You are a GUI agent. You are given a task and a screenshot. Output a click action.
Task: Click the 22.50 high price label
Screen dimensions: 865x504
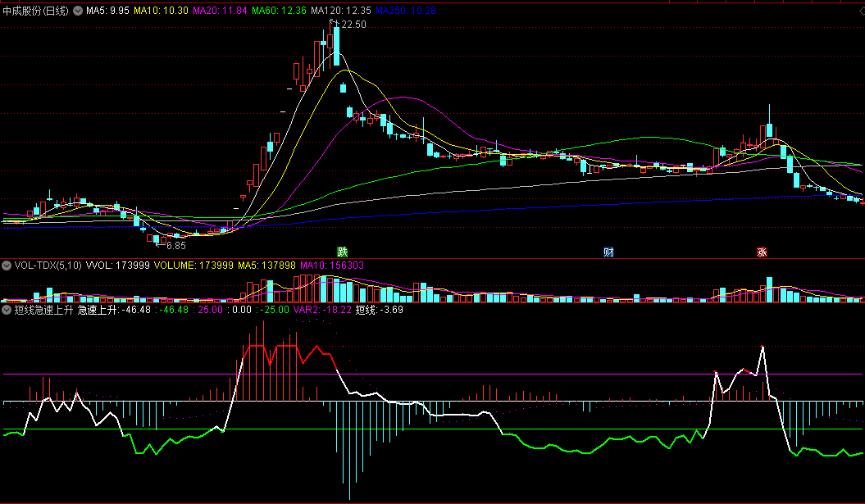click(353, 25)
